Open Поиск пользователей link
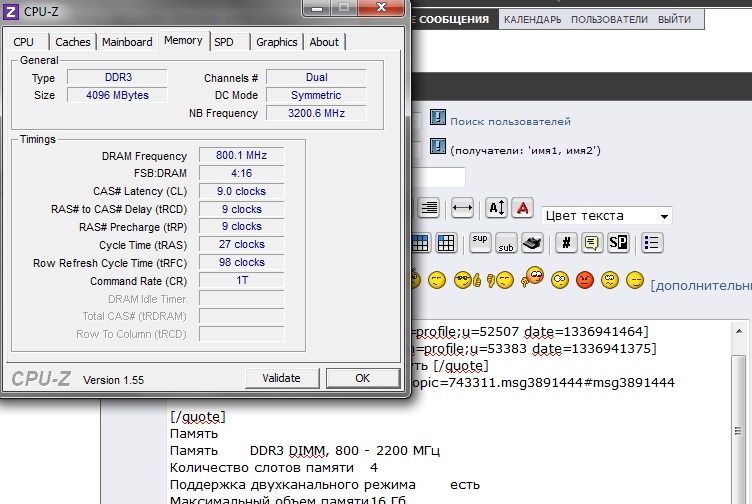752x504 pixels. 510,121
